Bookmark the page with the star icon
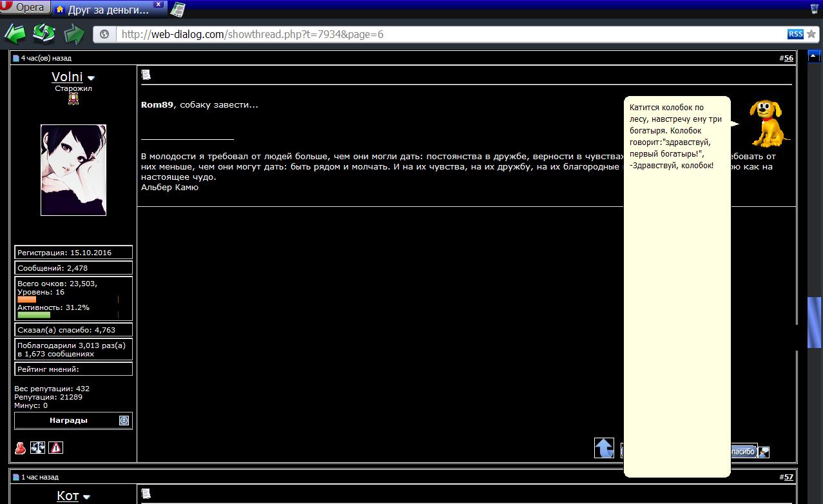Screen dimensions: 823x504 pyautogui.click(x=811, y=34)
